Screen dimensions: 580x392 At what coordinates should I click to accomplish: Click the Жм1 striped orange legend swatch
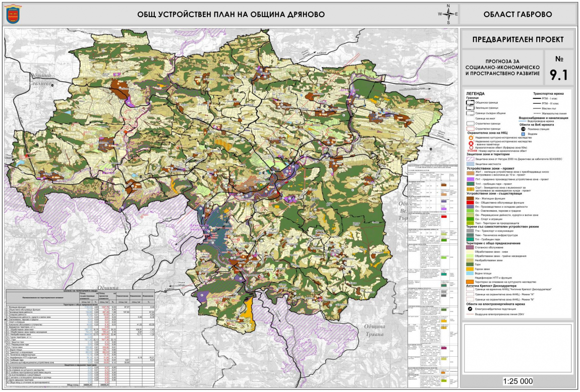pyautogui.click(x=471, y=173)
